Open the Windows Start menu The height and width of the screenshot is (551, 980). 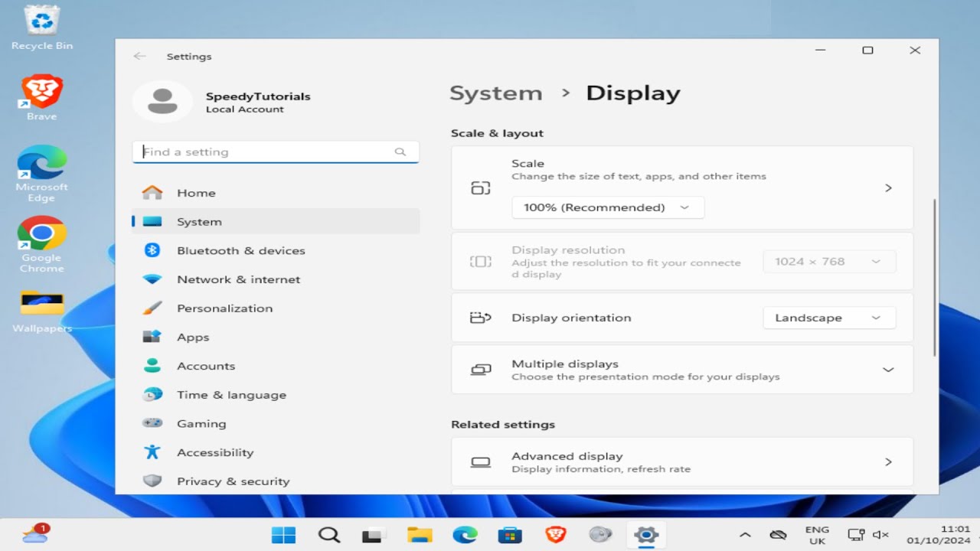(283, 535)
